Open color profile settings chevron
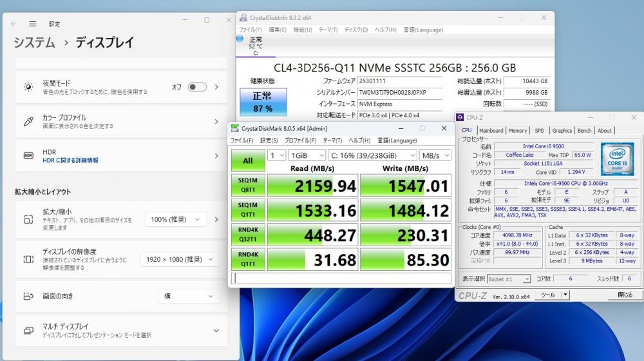The width and height of the screenshot is (644, 361). [x=216, y=122]
